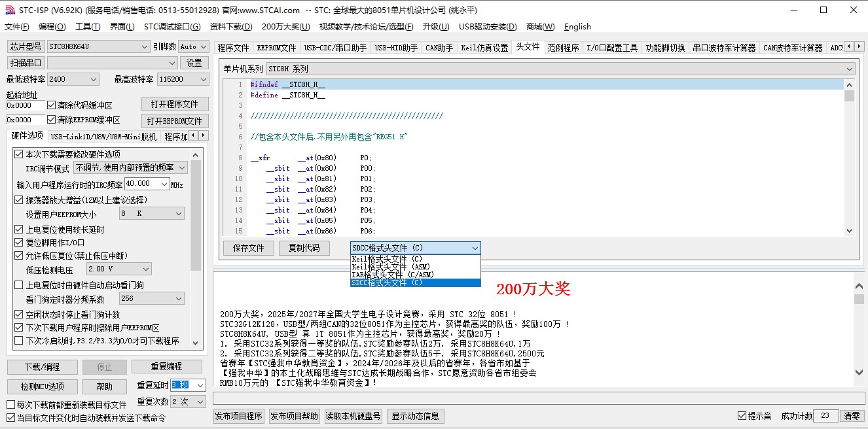Click the 读取本机硬盘号 button
The width and height of the screenshot is (868, 429).
(x=353, y=416)
